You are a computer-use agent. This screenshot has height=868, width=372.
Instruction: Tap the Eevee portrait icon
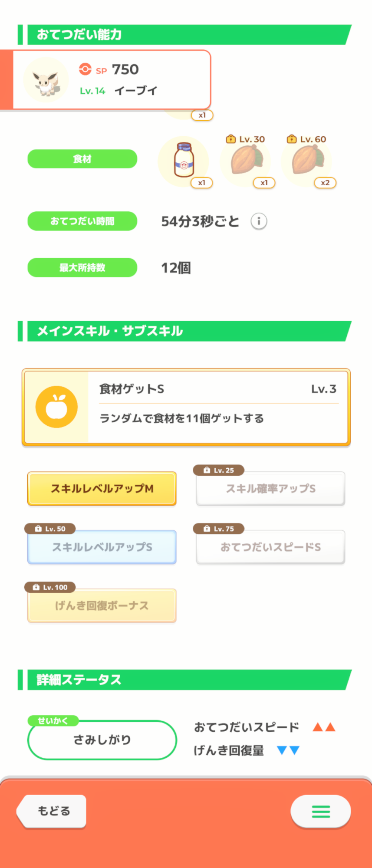46,80
